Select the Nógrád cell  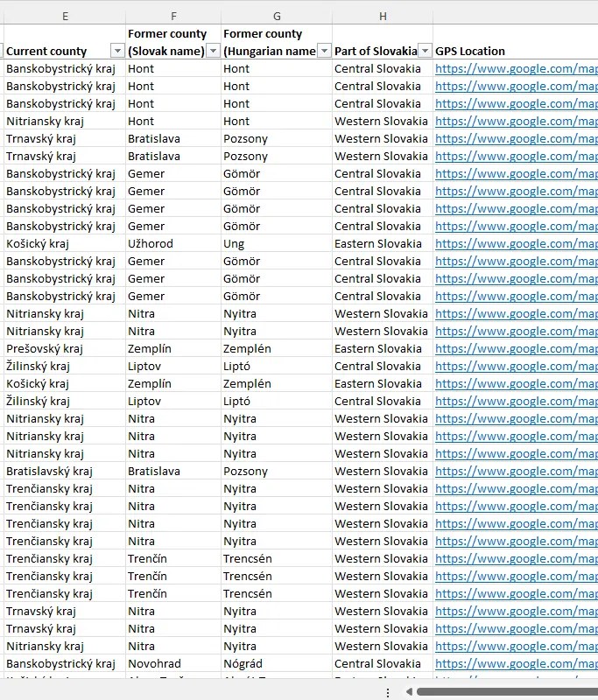tap(243, 664)
